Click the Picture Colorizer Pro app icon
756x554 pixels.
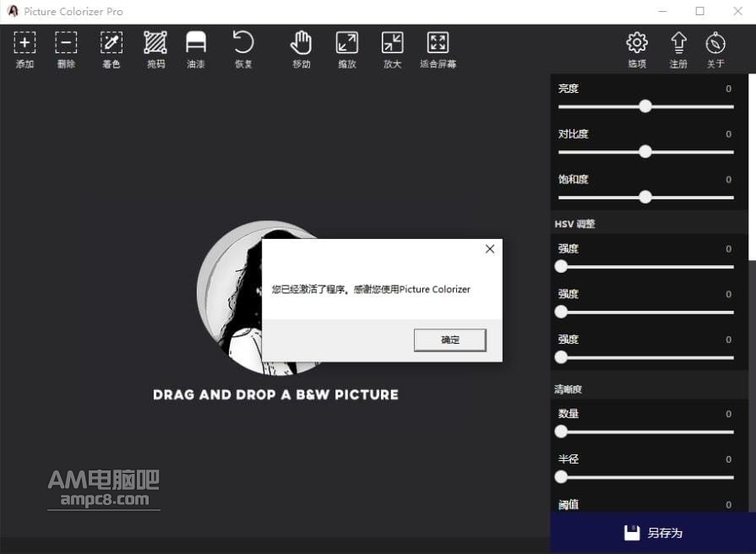13,11
